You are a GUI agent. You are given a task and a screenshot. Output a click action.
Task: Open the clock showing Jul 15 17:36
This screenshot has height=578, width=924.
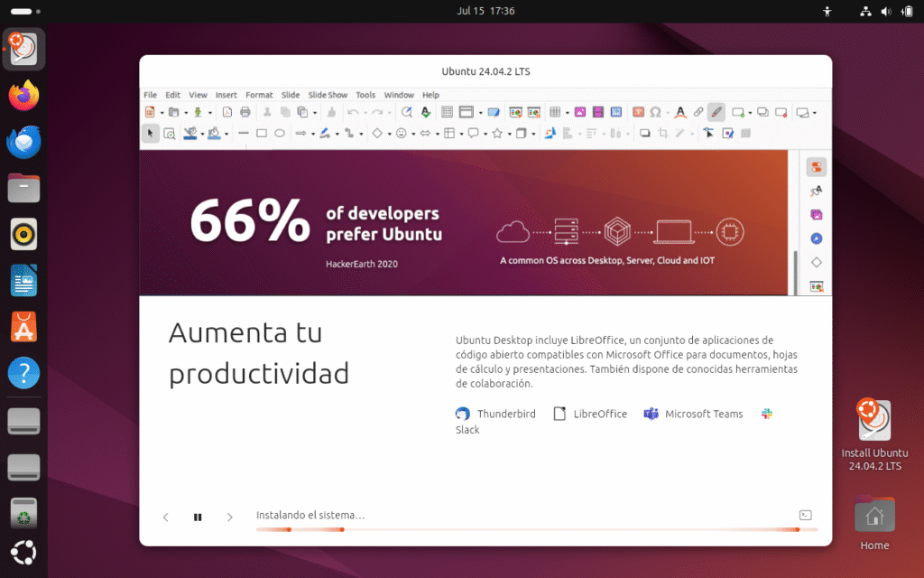point(485,11)
